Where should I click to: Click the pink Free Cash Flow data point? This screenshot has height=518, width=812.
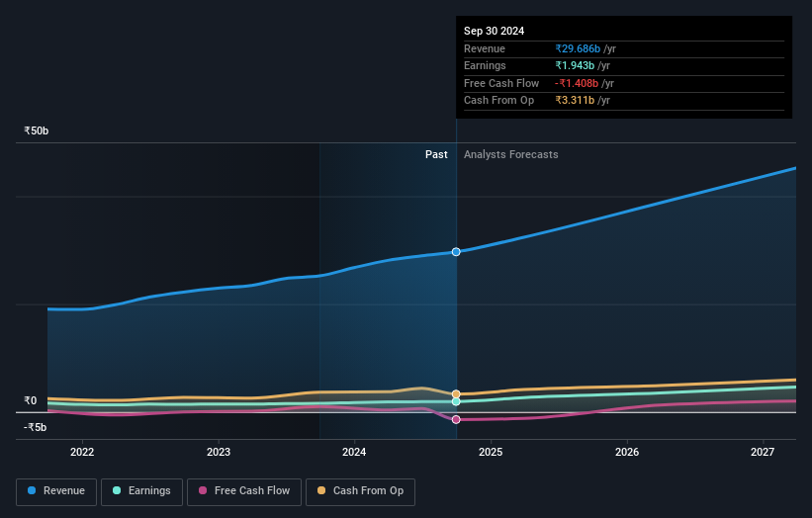(456, 420)
